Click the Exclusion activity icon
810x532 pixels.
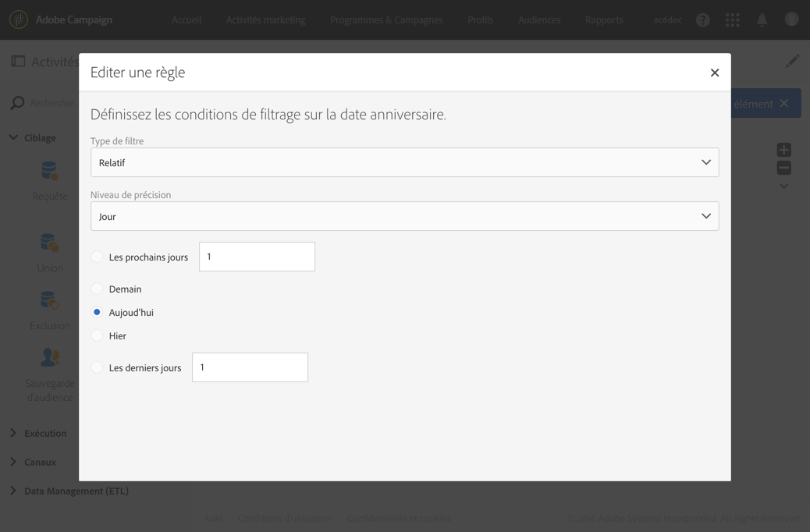(x=50, y=301)
